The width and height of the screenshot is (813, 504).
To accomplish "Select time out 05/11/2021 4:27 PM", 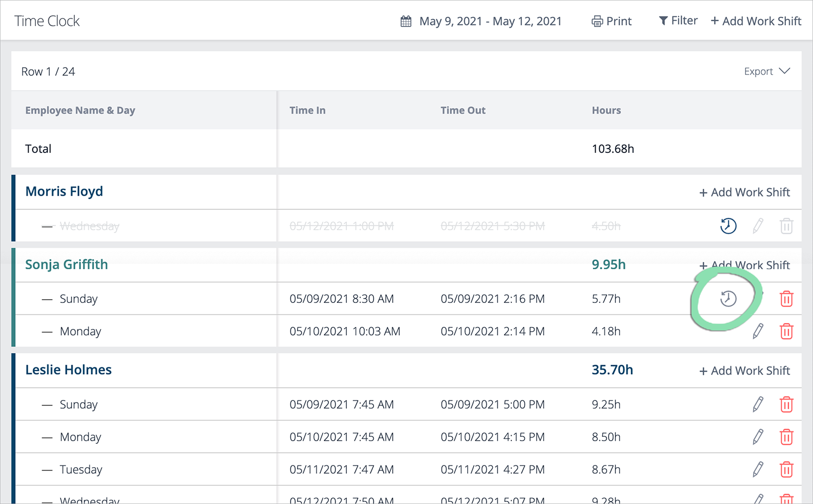I will point(493,469).
